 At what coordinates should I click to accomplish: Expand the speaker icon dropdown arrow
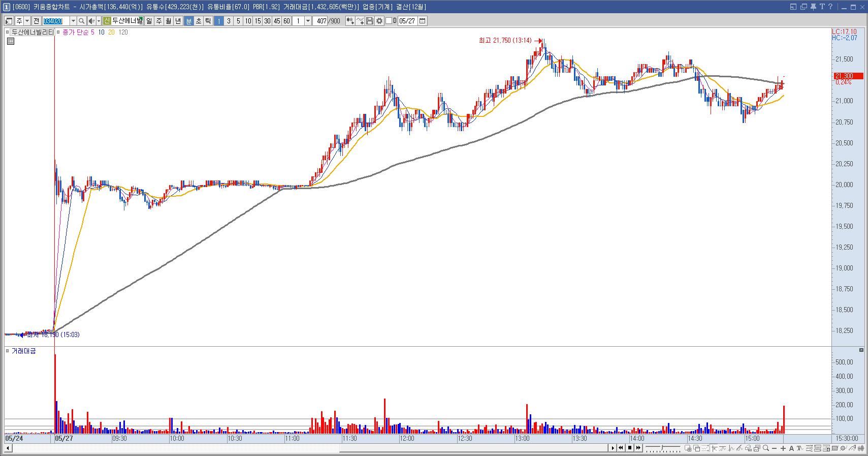pyautogui.click(x=99, y=21)
